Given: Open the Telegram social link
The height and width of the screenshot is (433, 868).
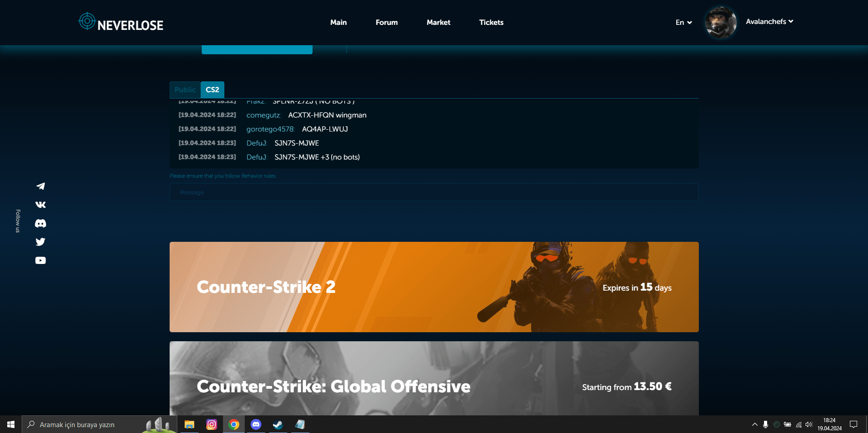Looking at the screenshot, I should click(x=41, y=186).
